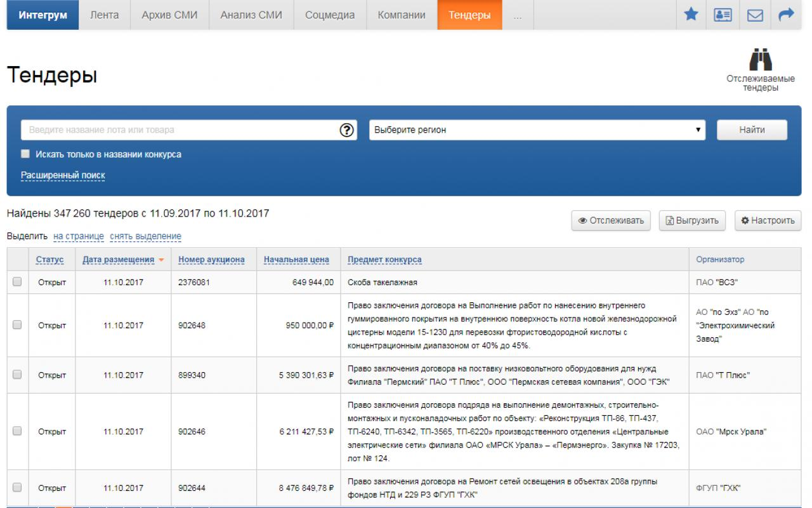Expand the 'Расширенный поиск' advanced search
Image resolution: width=812 pixels, height=508 pixels.
[x=63, y=175]
